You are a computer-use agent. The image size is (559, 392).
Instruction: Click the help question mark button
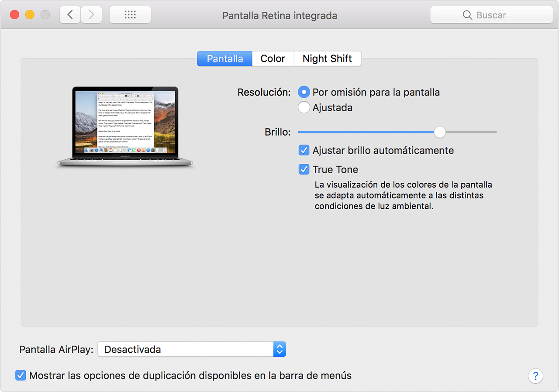(535, 376)
